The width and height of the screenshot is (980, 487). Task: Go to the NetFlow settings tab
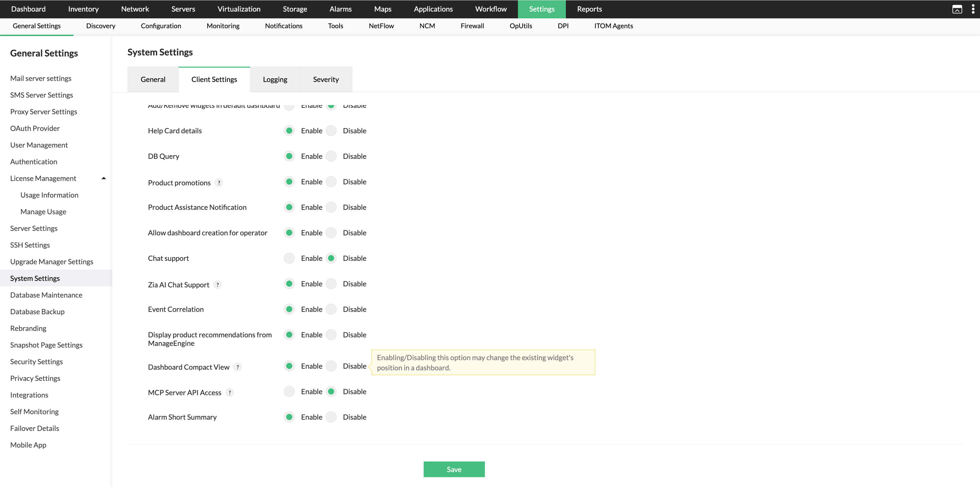point(381,26)
